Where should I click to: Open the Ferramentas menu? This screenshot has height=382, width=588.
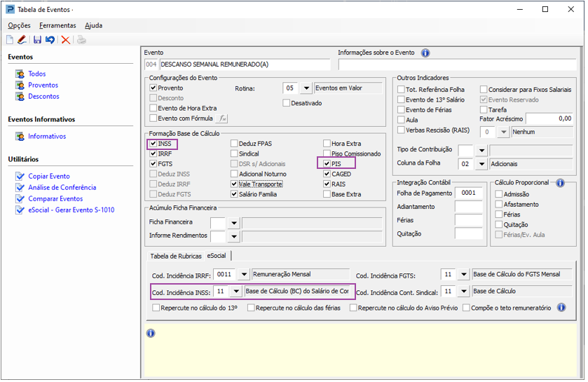pos(57,25)
